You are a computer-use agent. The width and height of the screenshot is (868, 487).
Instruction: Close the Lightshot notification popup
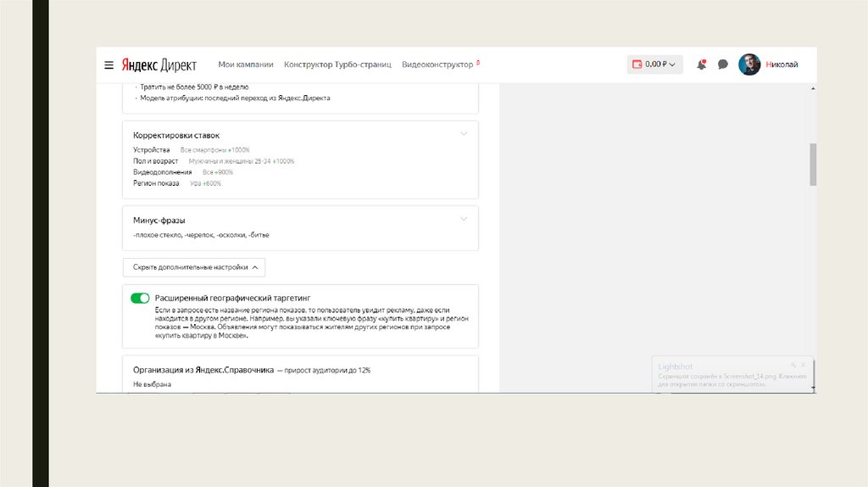click(804, 365)
